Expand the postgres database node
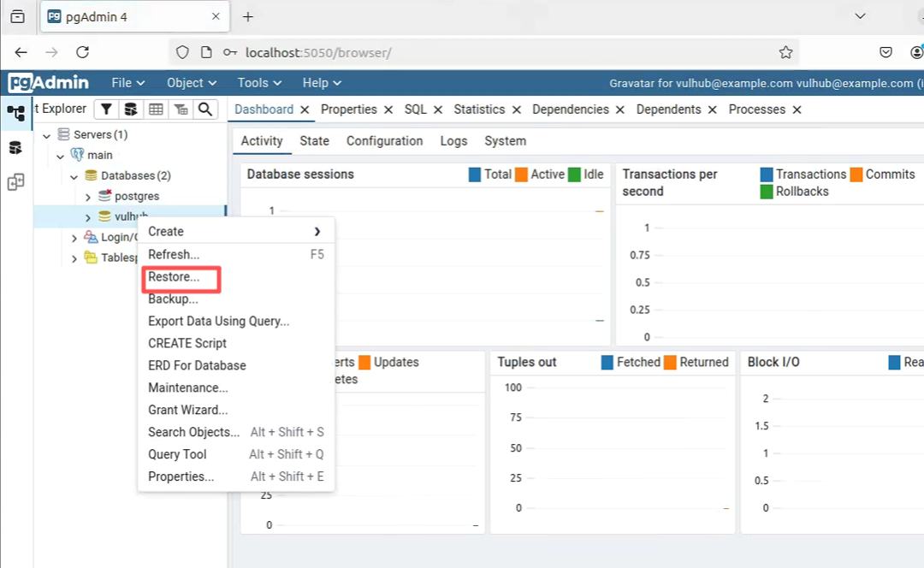Screen dimensions: 924x568 tap(88, 197)
